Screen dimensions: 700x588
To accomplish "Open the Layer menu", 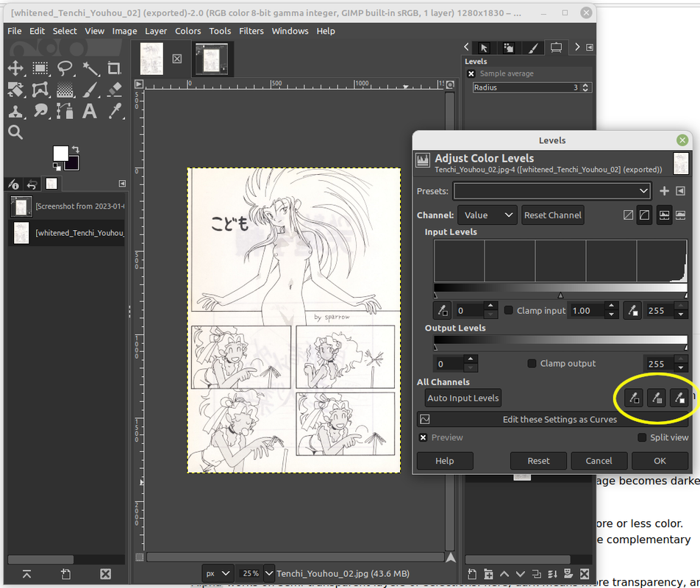I will click(x=156, y=31).
